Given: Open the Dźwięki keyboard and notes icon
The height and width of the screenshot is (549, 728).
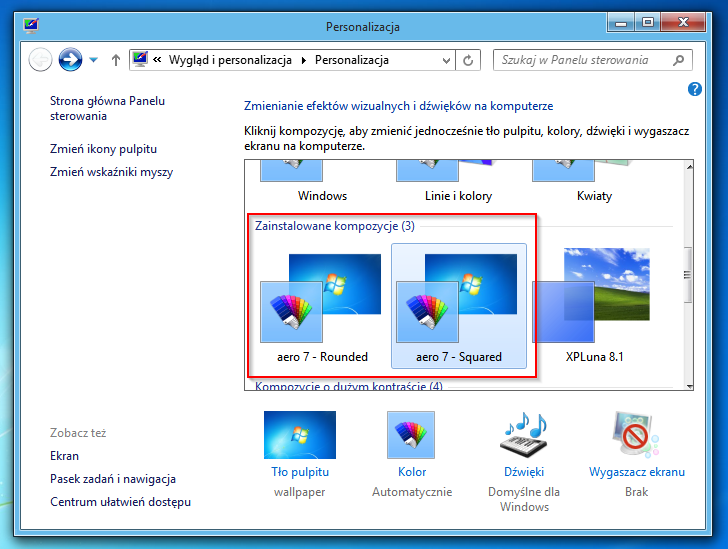Looking at the screenshot, I should point(524,435).
